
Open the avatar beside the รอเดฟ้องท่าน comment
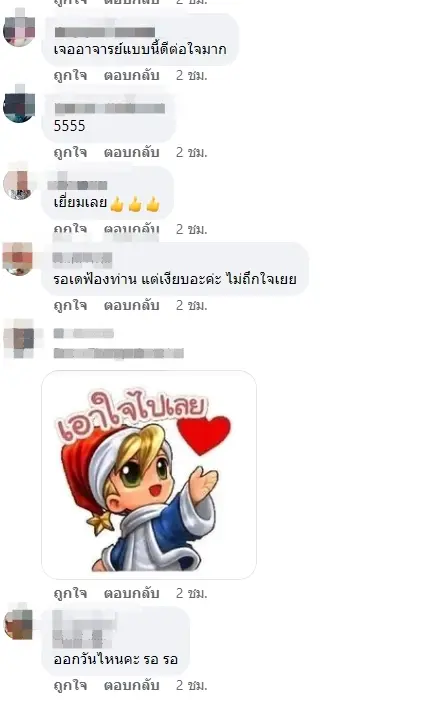point(18,258)
